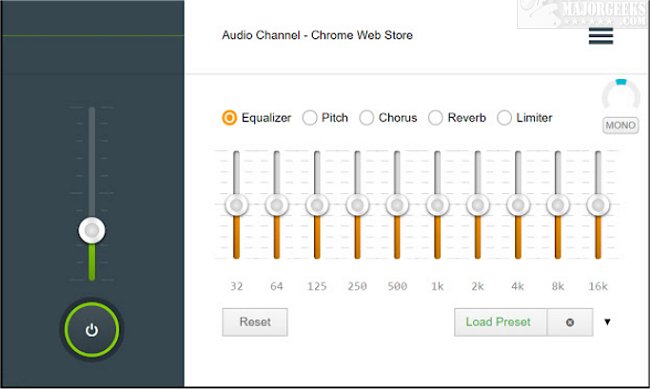
Task: Select the Chorus radio button
Action: [x=366, y=118]
